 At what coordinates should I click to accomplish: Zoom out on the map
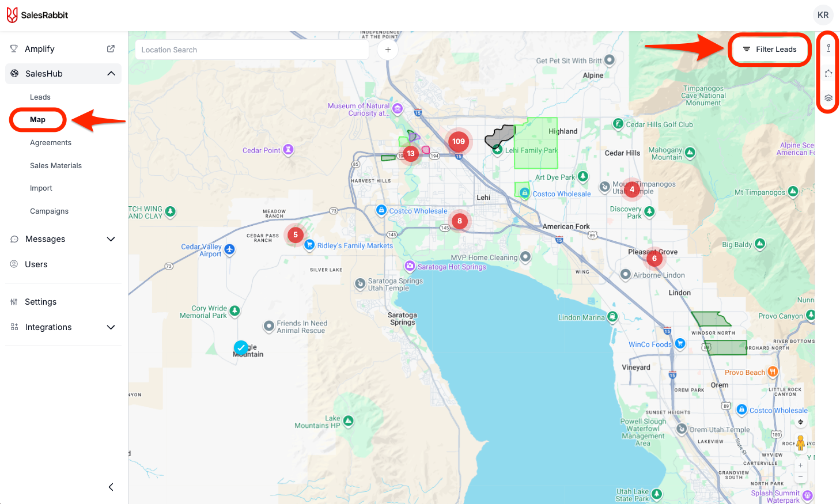pos(800,477)
